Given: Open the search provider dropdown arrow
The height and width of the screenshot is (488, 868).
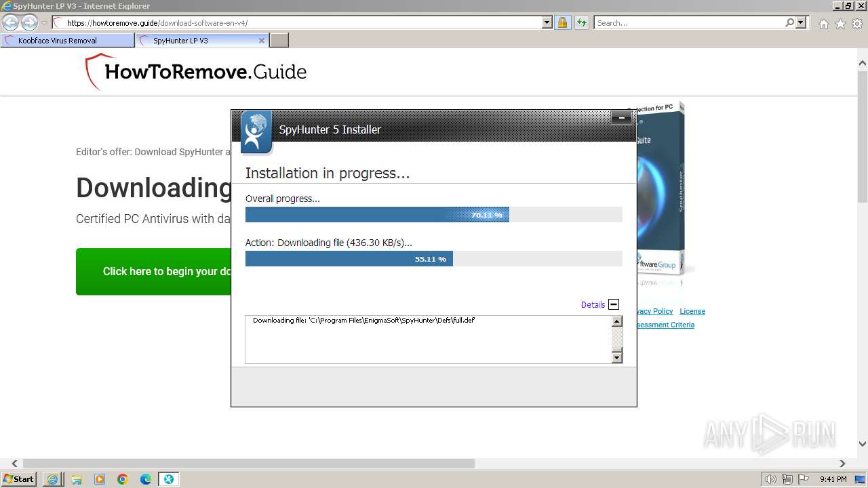Looking at the screenshot, I should (x=802, y=23).
